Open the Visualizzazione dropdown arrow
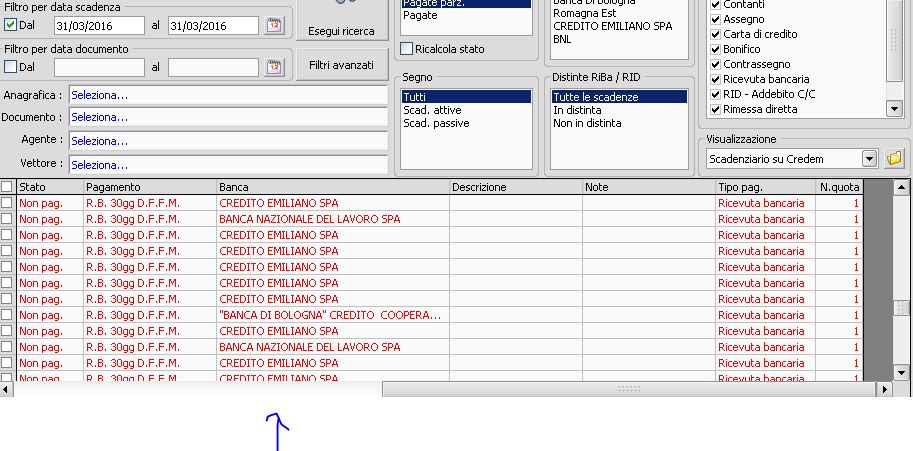 [869, 158]
